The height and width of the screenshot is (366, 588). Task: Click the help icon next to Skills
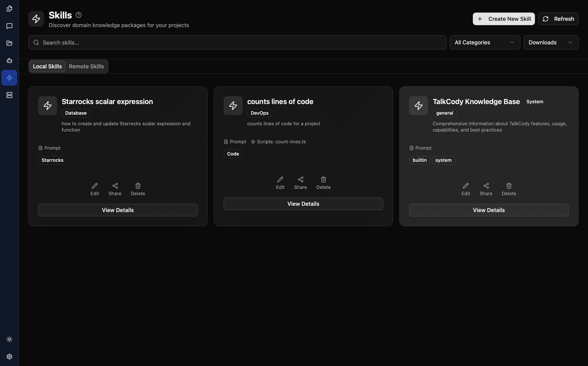78,15
